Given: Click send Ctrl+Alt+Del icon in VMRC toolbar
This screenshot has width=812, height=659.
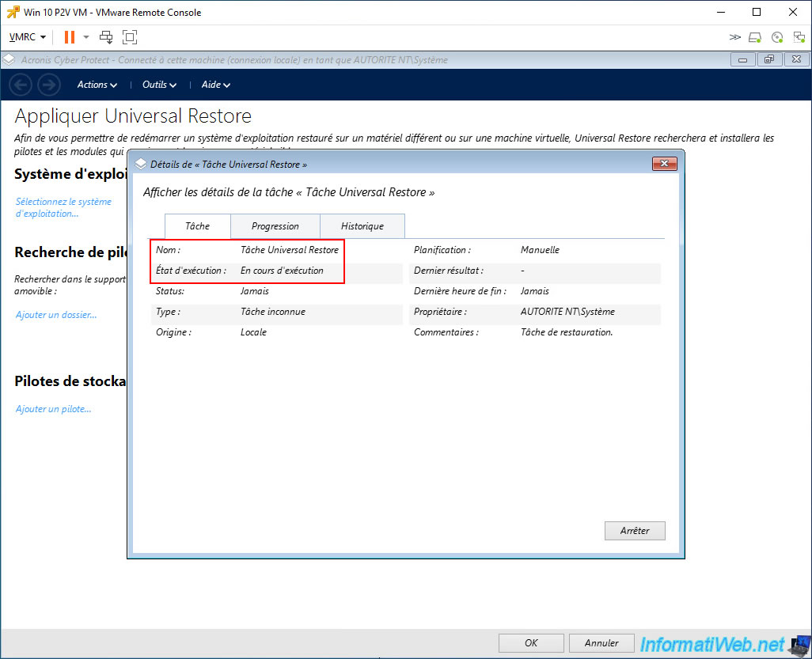Looking at the screenshot, I should [106, 37].
